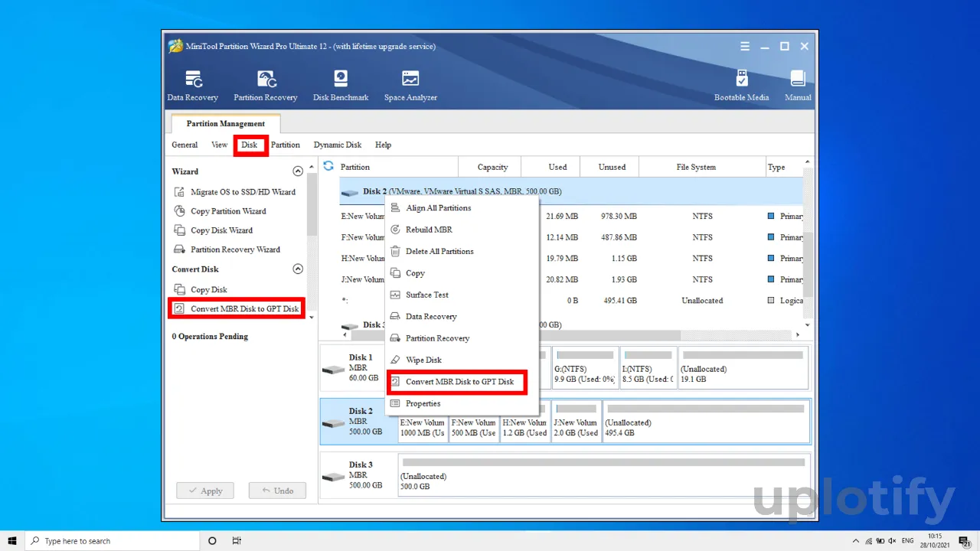Image resolution: width=980 pixels, height=551 pixels.
Task: Sort by the Partition column header
Action: click(x=398, y=167)
